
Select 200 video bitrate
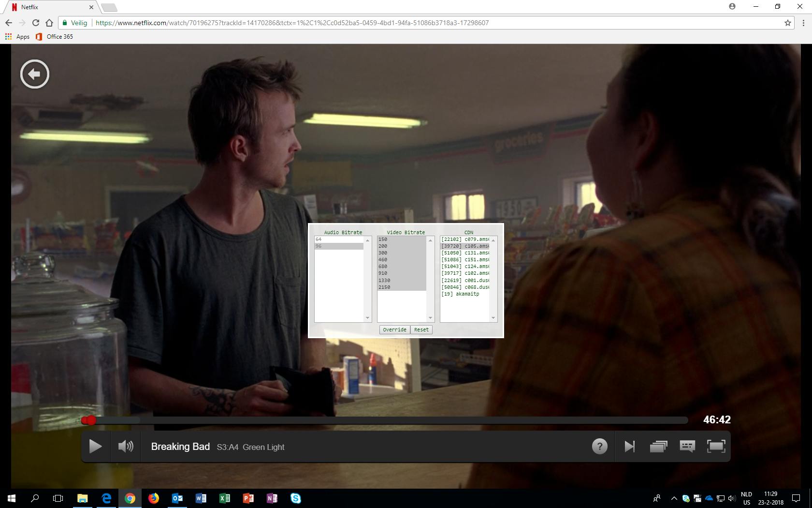[x=402, y=246]
